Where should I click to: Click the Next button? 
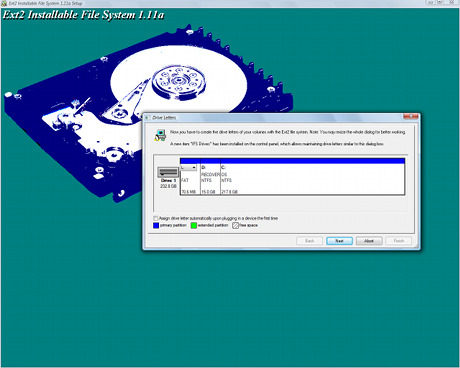coord(339,241)
